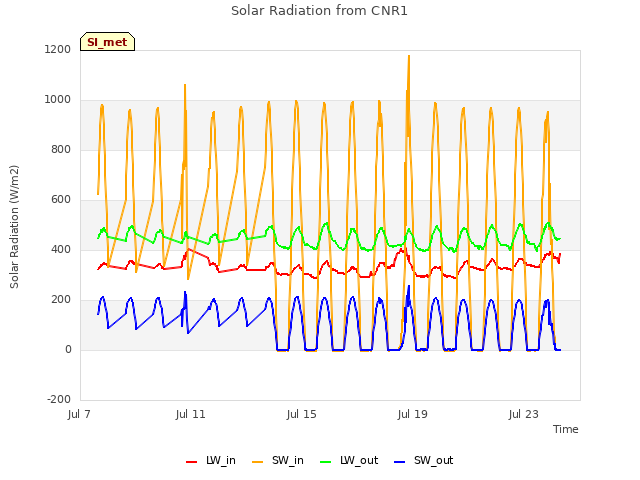
Task: Click the tallest orange SW_in spike near Jul 19
Action: tap(409, 57)
